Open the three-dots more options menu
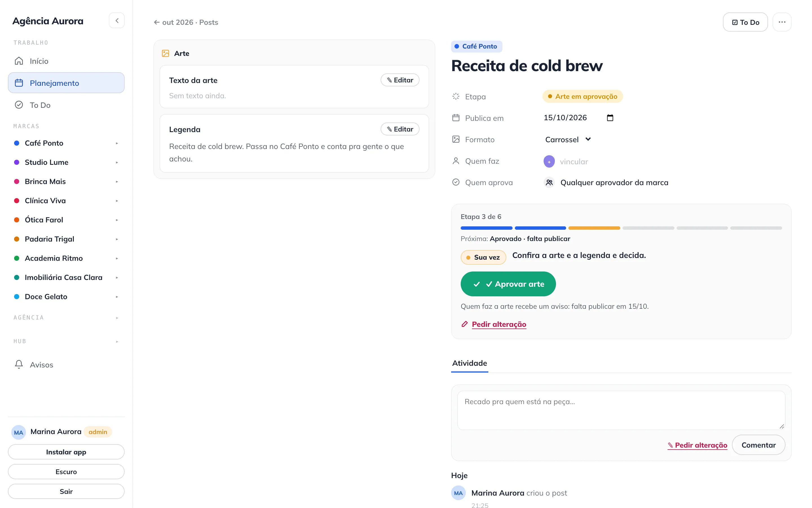This screenshot has width=812, height=508. 782,22
